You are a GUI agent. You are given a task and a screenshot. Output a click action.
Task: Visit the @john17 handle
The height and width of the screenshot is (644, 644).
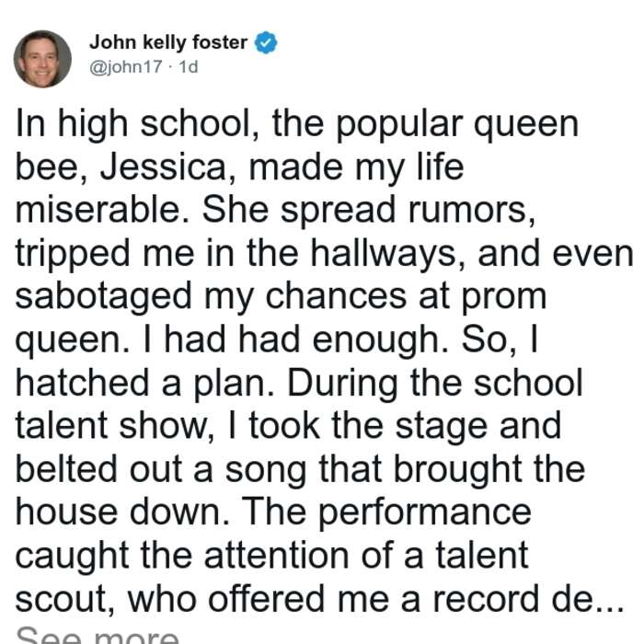(126, 66)
